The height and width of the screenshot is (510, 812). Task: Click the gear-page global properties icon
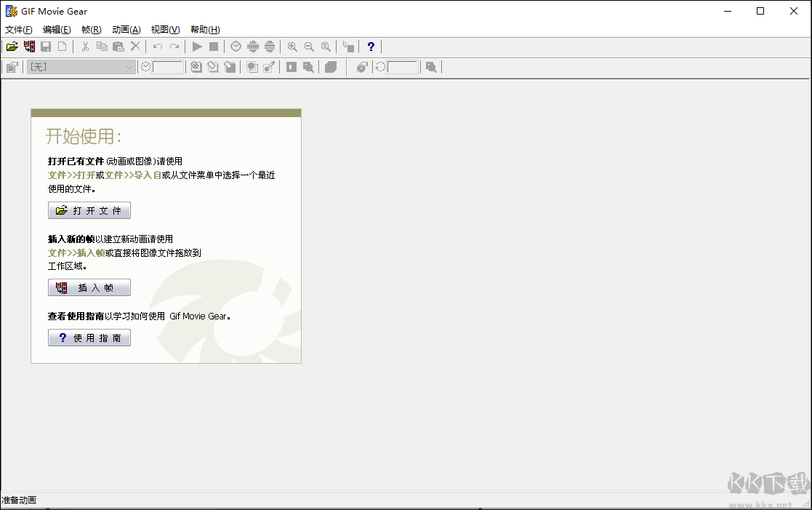362,67
